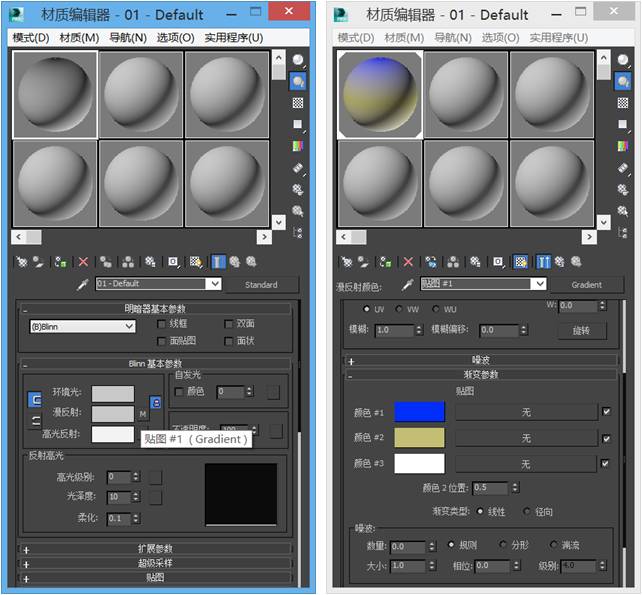
Task: Uncheck the 颜色 #2 map checkbox
Action: (x=606, y=439)
